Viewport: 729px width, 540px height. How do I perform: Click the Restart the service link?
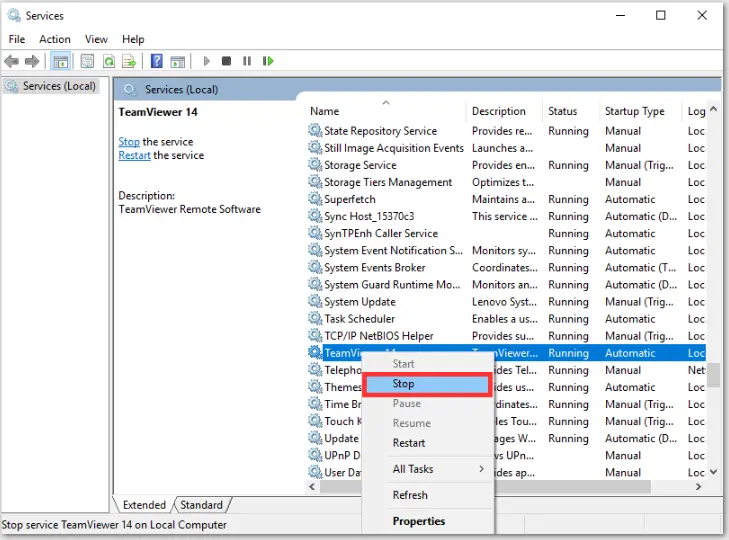134,155
